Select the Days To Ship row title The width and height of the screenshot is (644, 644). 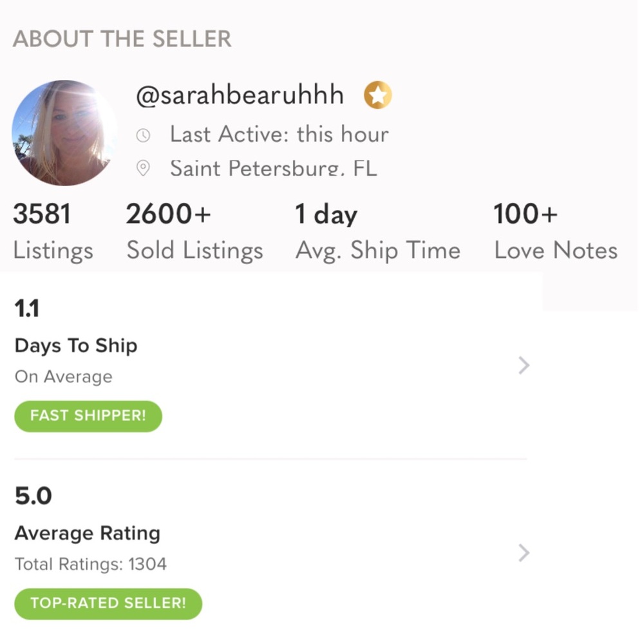[x=76, y=346]
